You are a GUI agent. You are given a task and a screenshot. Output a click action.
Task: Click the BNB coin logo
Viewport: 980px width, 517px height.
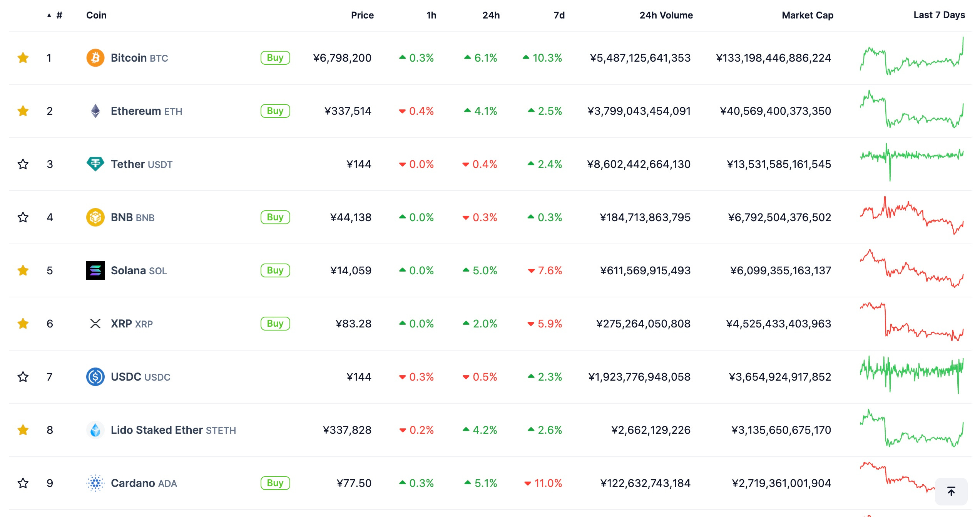click(95, 217)
